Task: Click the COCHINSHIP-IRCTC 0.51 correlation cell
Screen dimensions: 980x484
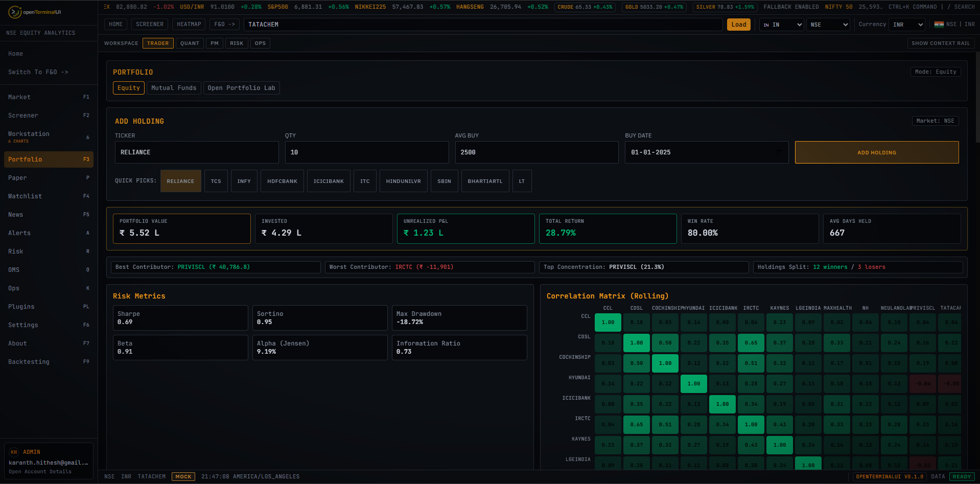Action: point(751,363)
